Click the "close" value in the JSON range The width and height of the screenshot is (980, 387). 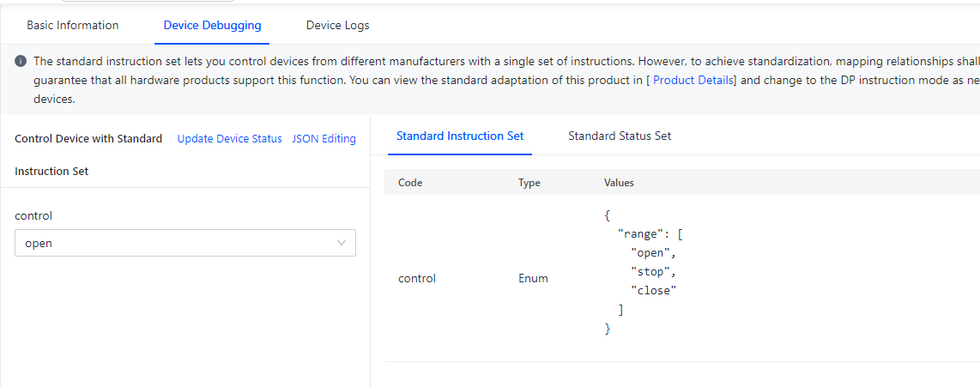click(x=654, y=291)
